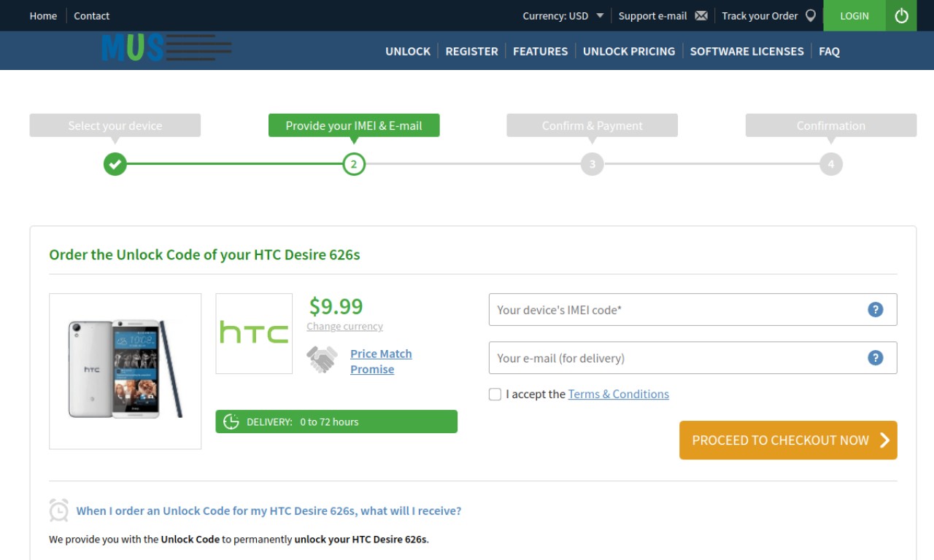934x560 pixels.
Task: Click the step 2 progress circle
Action: [354, 164]
